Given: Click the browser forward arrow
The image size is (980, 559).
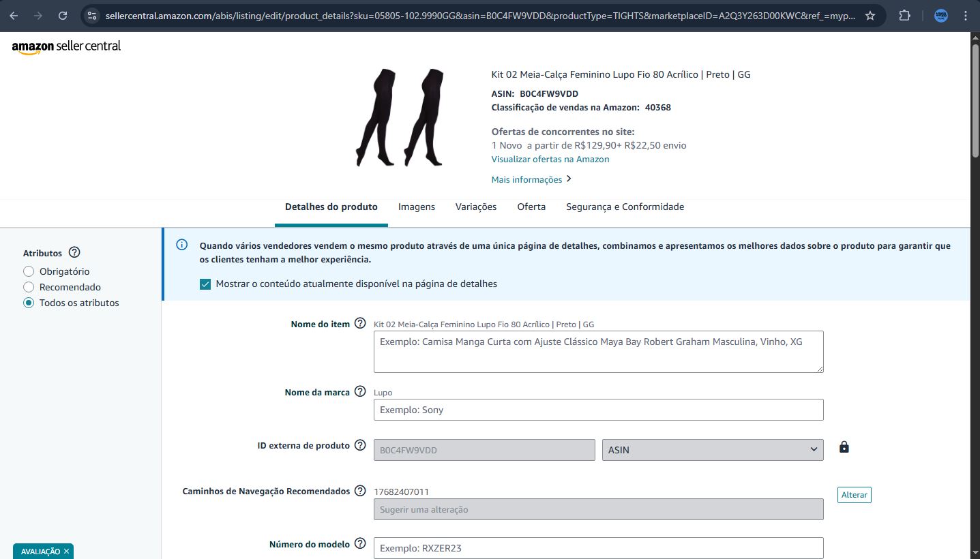Looking at the screenshot, I should [38, 16].
